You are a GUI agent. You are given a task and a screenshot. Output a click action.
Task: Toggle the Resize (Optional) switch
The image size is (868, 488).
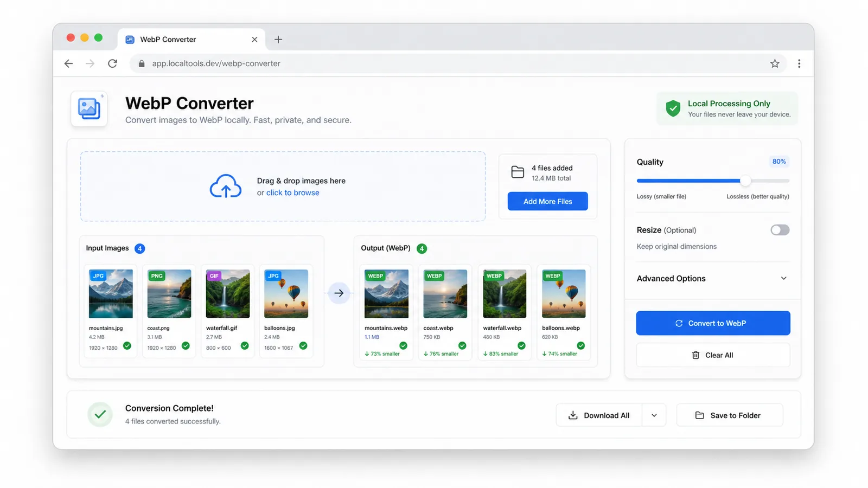[780, 230]
